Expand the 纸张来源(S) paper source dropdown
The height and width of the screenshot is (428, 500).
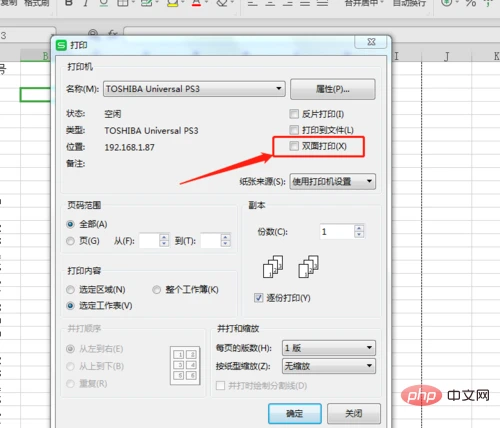(x=333, y=181)
